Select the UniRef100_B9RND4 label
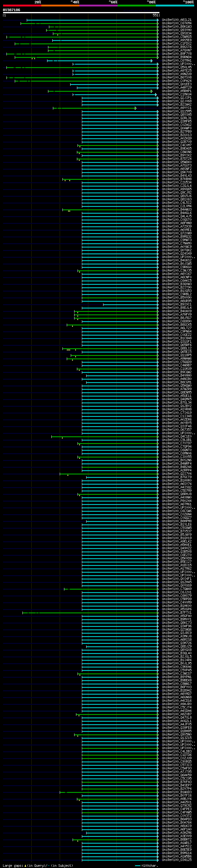Viewport: 197px width, 868px height. (x=176, y=57)
